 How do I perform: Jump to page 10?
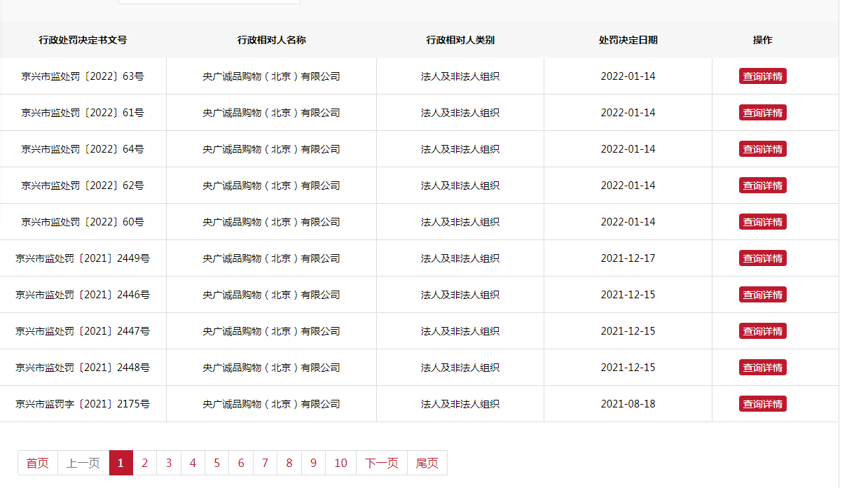coord(340,463)
